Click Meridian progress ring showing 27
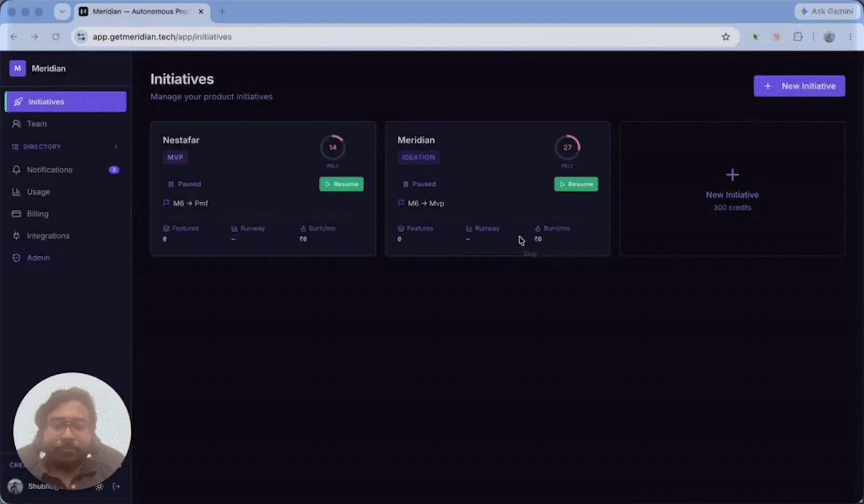864x504 pixels. pyautogui.click(x=568, y=147)
